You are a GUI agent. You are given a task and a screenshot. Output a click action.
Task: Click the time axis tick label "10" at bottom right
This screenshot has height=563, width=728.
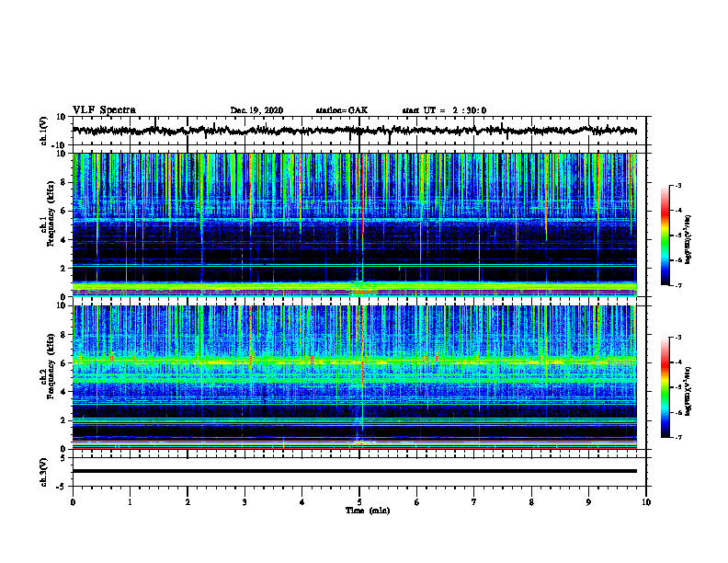tap(646, 502)
